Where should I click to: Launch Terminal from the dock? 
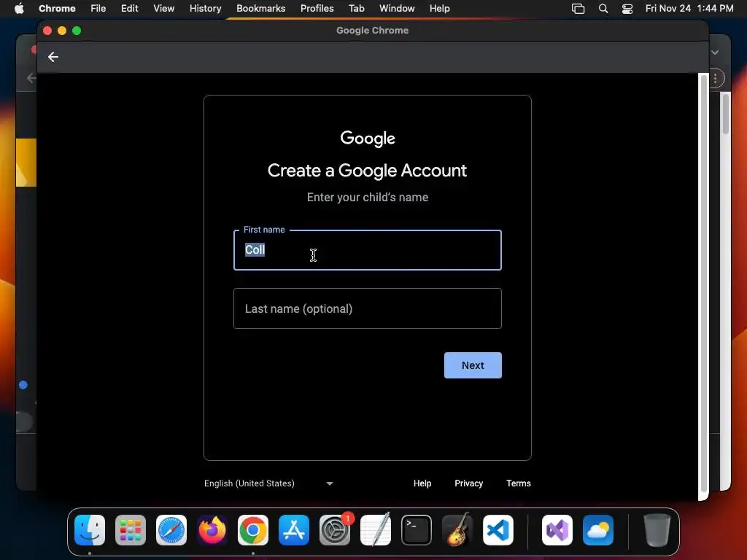pos(417,530)
